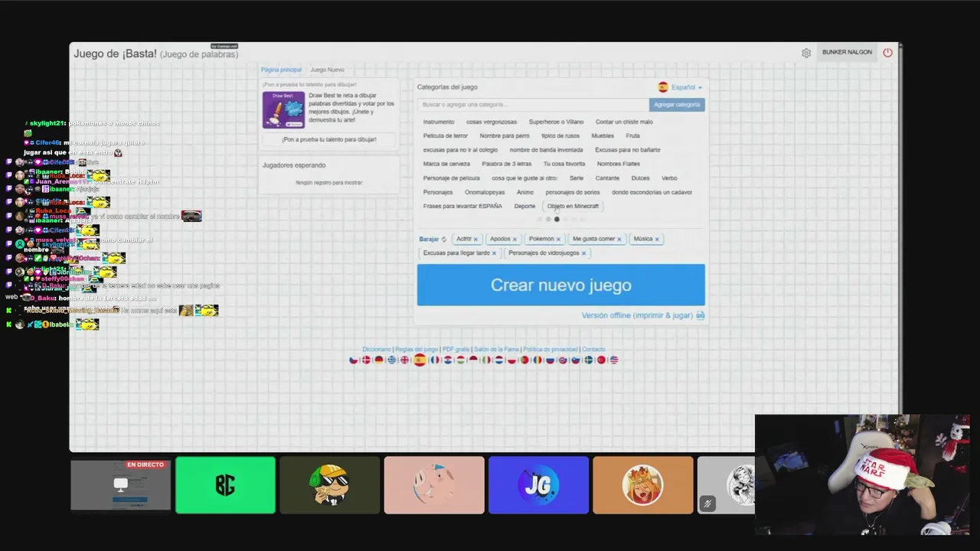
Task: Select the blue JG participant tile
Action: point(538,485)
